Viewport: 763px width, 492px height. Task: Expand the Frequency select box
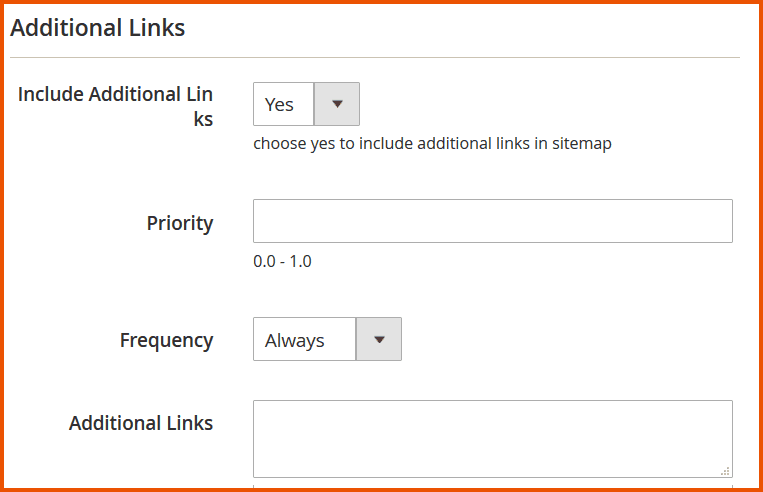[x=326, y=340]
